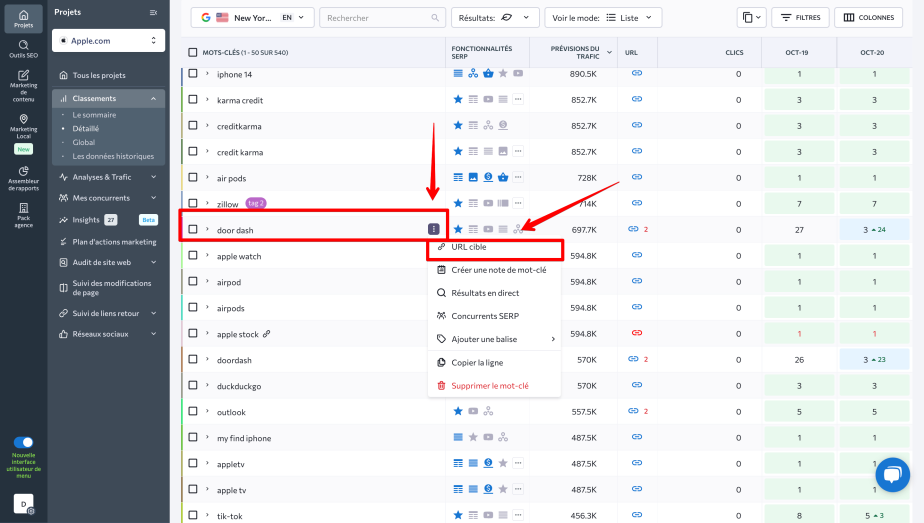This screenshot has height=523, width=924.
Task: Expand the Mes concurrents sidebar section
Action: (x=108, y=198)
